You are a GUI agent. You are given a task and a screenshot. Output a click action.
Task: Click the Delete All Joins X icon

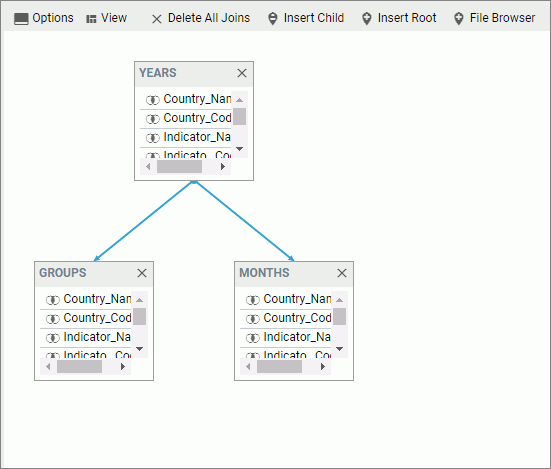point(157,19)
